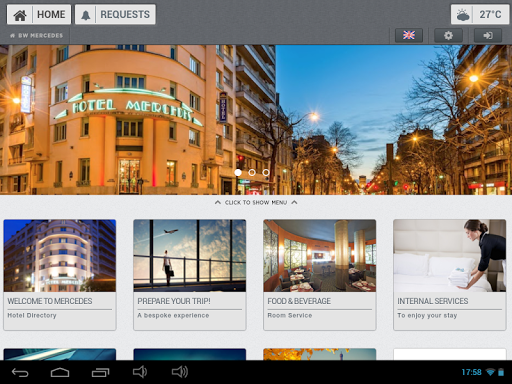
Task: Lower volume with the speaker icon
Action: [140, 372]
